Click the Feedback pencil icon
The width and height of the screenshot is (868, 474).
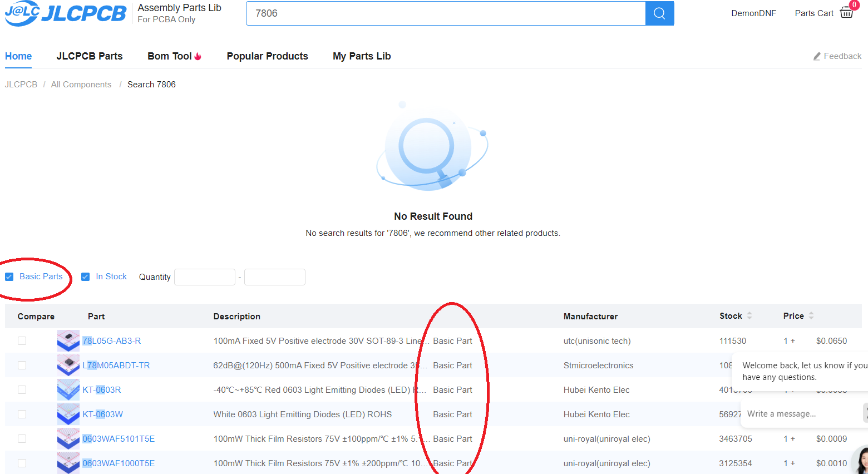click(x=817, y=56)
